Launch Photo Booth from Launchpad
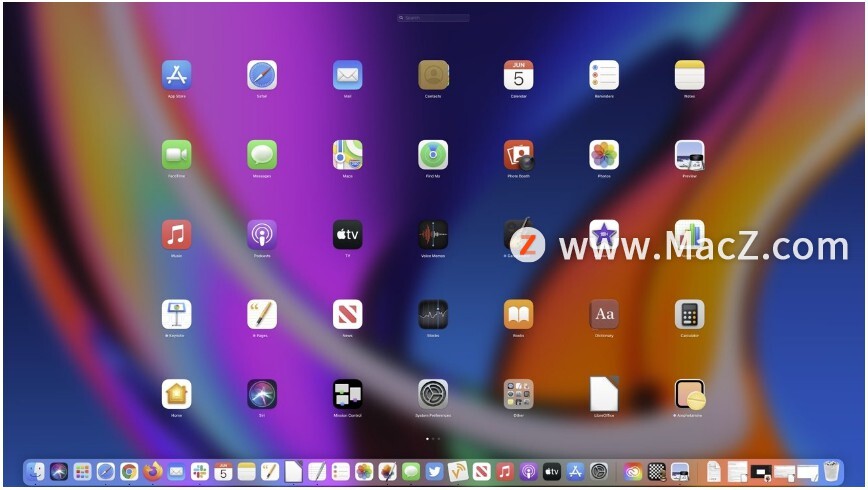Image resolution: width=868 pixels, height=490 pixels. [519, 154]
